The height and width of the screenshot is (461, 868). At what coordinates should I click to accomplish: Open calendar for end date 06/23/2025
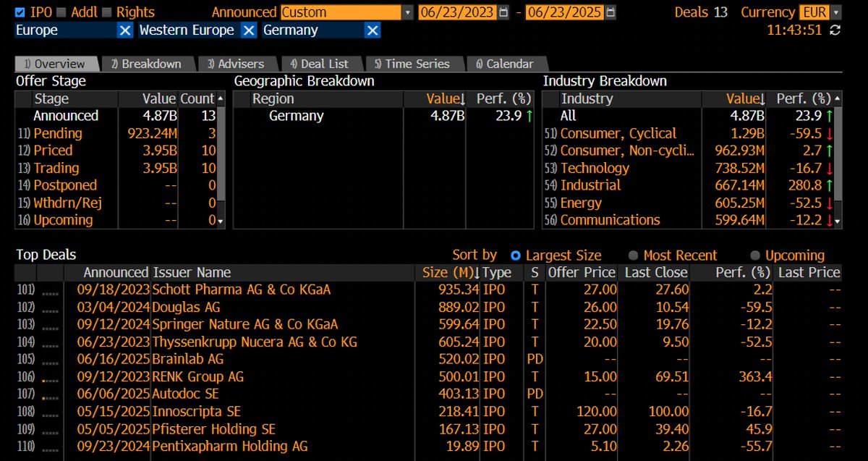pyautogui.click(x=612, y=12)
